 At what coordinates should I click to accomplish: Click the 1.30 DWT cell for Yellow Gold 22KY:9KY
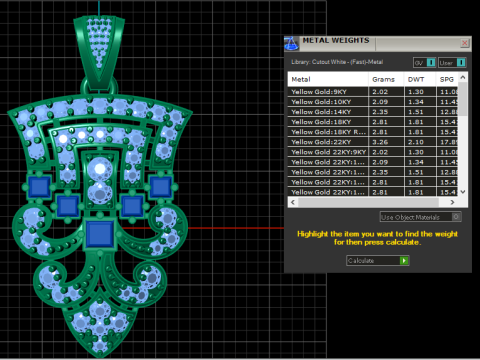(420, 152)
